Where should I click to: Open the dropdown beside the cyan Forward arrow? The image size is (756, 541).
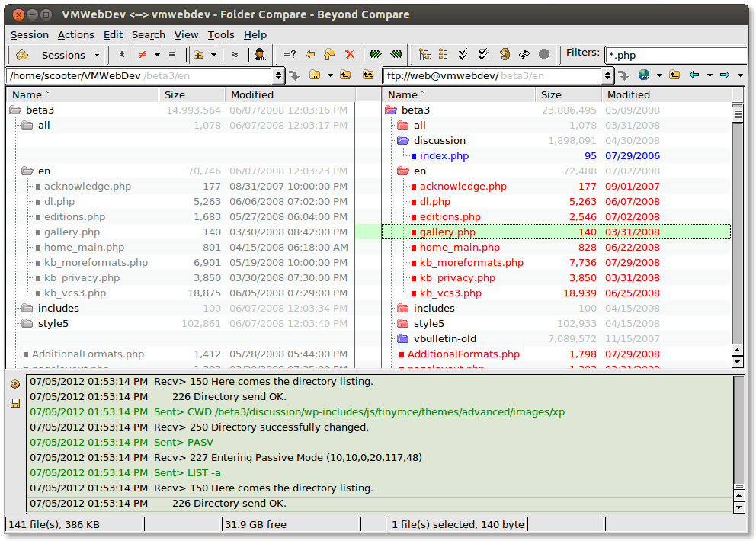(741, 75)
